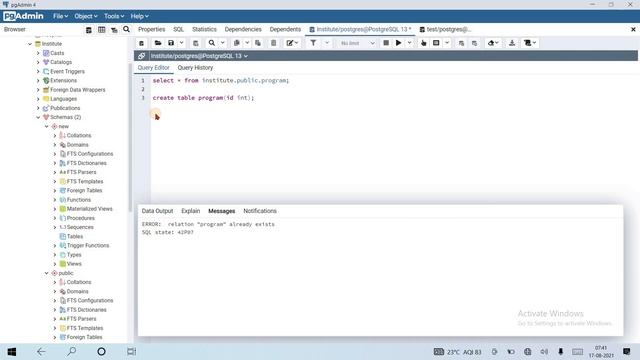This screenshot has height=360, width=640.
Task: Open the Macros icon menu
Action: (x=530, y=43)
